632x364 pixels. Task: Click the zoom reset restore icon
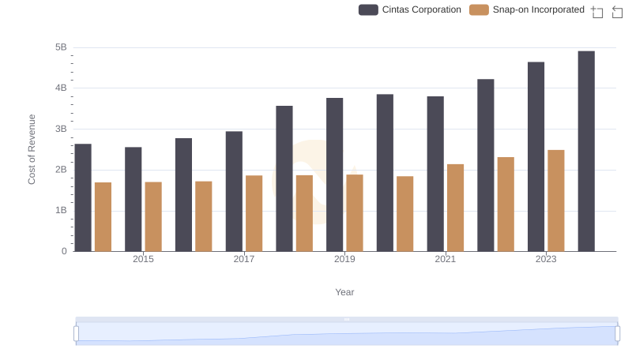coord(617,12)
